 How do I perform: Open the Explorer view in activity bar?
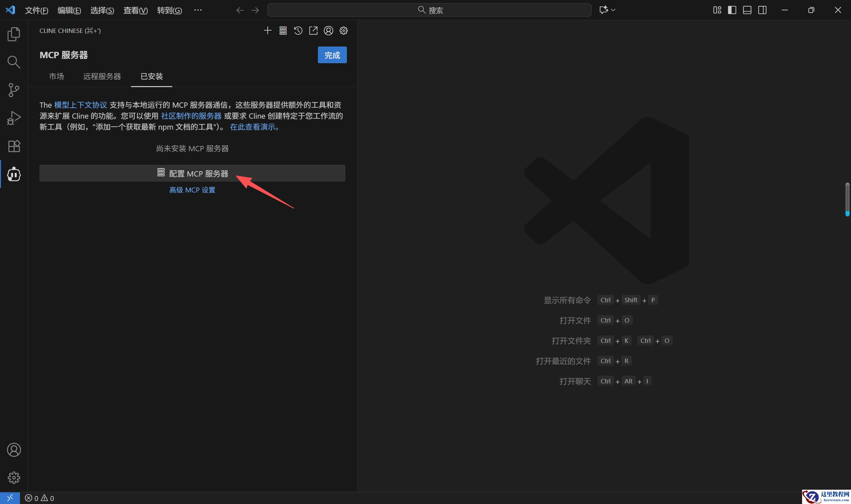pos(14,34)
